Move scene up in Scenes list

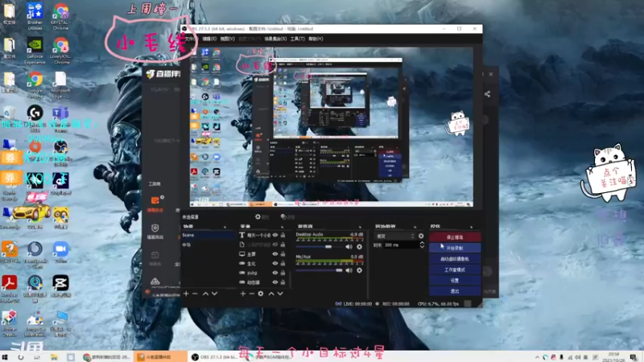205,294
